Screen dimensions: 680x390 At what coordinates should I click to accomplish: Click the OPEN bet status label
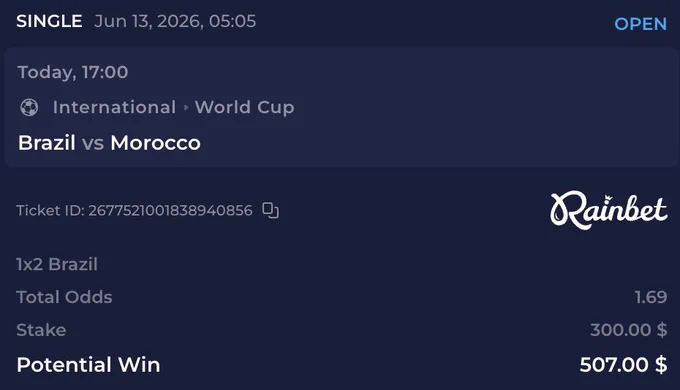click(640, 24)
